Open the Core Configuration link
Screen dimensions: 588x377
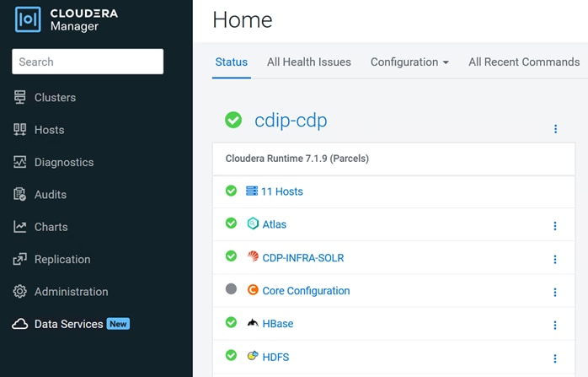tap(306, 291)
